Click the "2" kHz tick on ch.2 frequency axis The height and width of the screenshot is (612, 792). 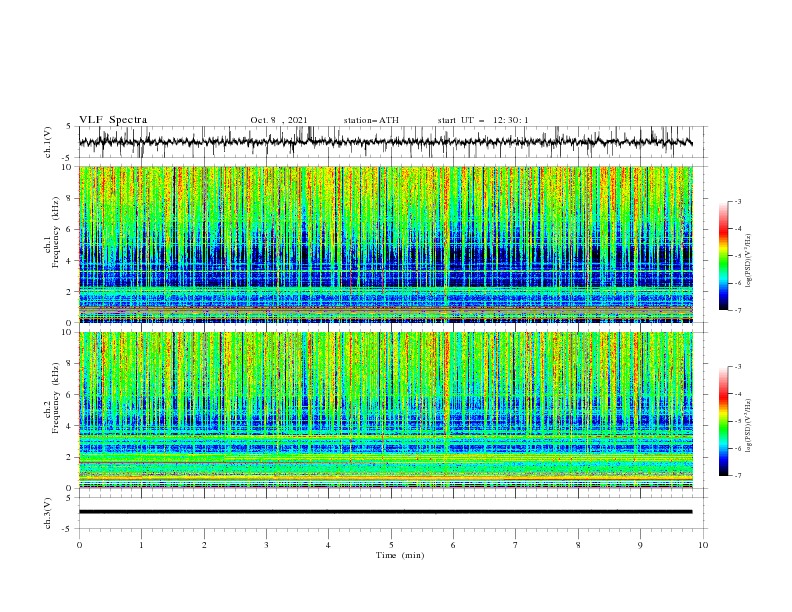tap(70, 457)
